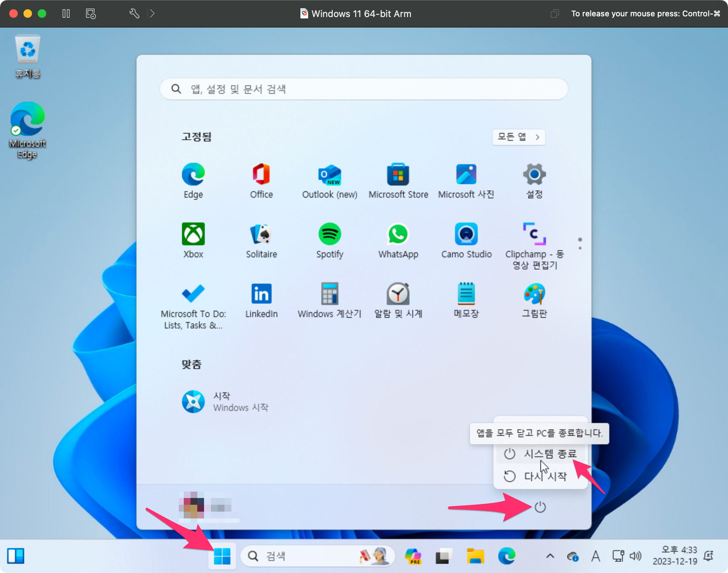
Task: Open File Explorer from taskbar
Action: click(x=475, y=556)
